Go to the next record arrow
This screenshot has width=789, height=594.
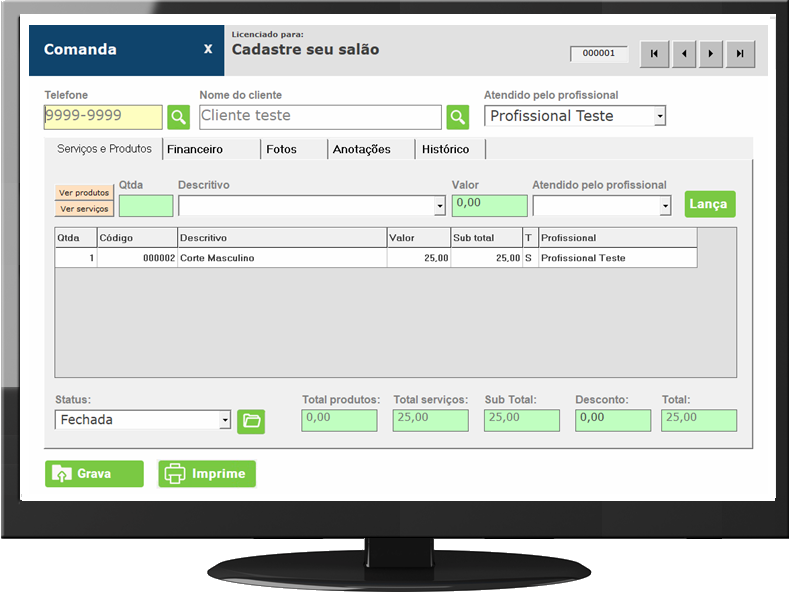click(711, 54)
